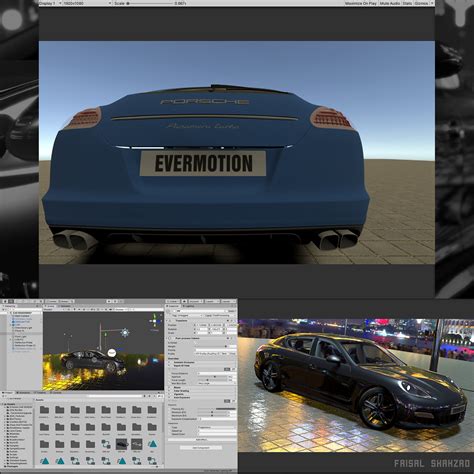
Task: Expand the Ambient Occlusion effect
Action: 169,362
